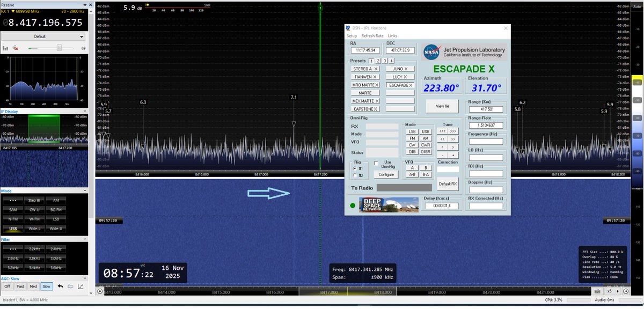The width and height of the screenshot is (644, 323).
Task: Click the Deep Space Network banner image
Action: click(389, 205)
